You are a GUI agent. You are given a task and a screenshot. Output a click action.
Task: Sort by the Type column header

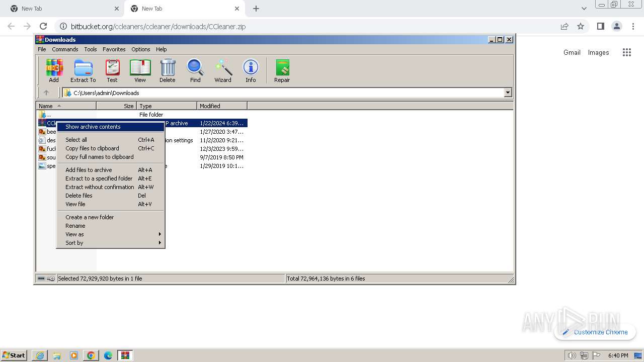coord(167,106)
